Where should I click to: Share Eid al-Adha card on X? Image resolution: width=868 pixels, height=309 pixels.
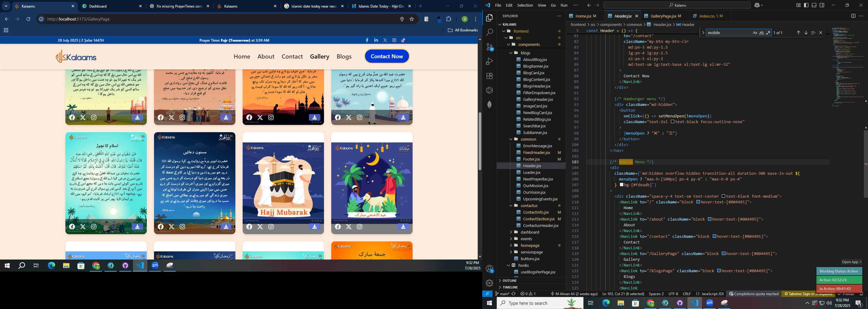pos(349,227)
